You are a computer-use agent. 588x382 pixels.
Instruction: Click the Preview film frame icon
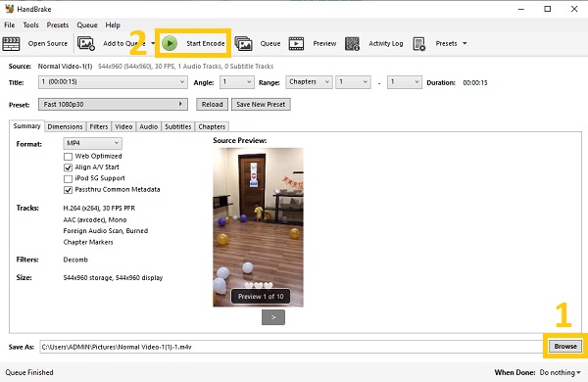[x=296, y=43]
